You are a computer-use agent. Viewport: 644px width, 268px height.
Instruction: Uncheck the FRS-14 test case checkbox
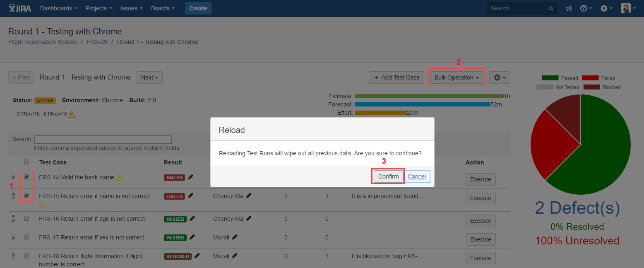26,177
